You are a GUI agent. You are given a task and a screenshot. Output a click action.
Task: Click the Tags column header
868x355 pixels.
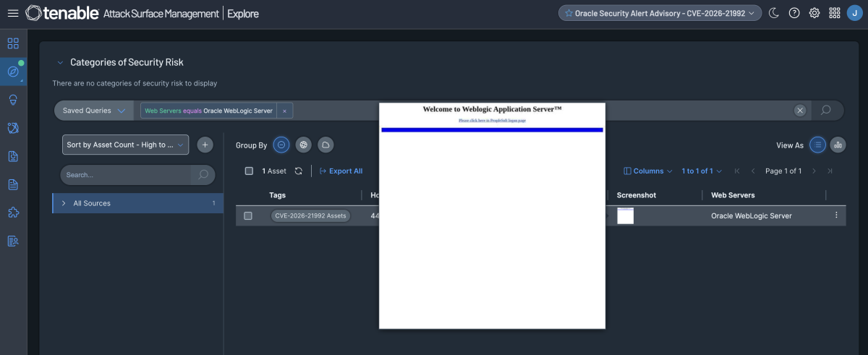(x=278, y=195)
